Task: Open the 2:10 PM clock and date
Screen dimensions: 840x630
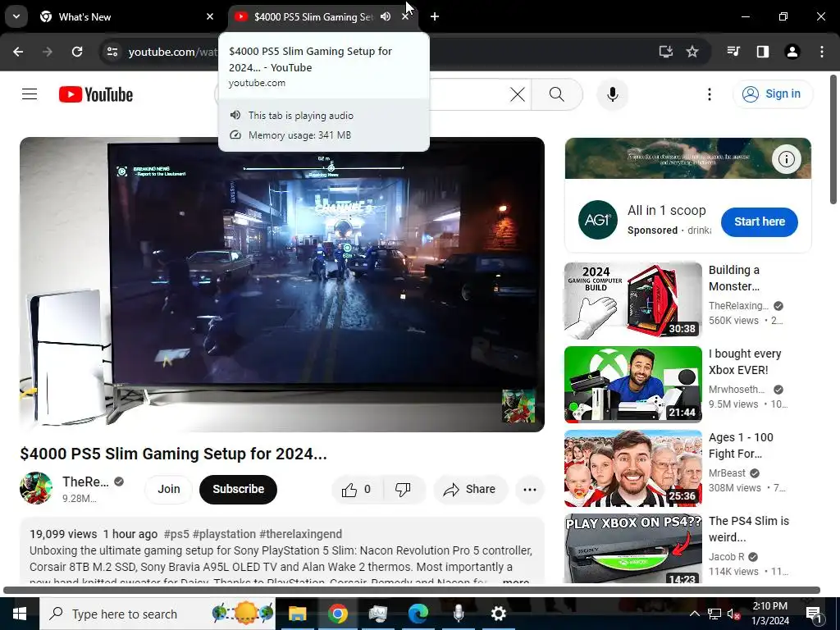Action: 770,614
